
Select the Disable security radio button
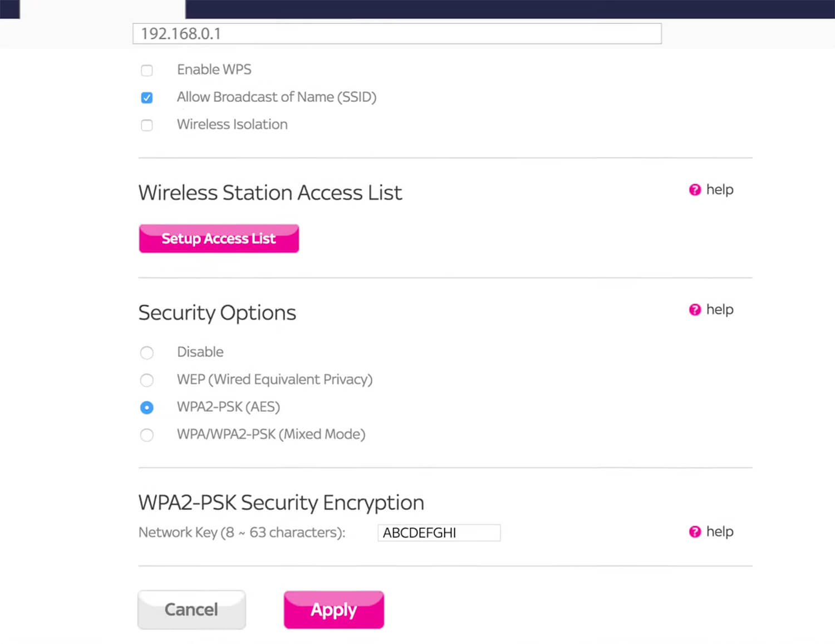click(x=147, y=352)
